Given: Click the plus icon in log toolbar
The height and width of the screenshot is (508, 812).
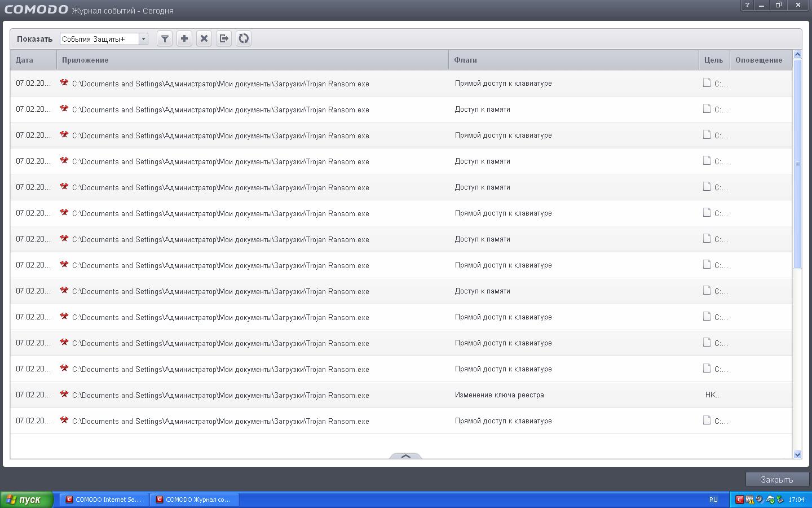Looking at the screenshot, I should tap(184, 38).
